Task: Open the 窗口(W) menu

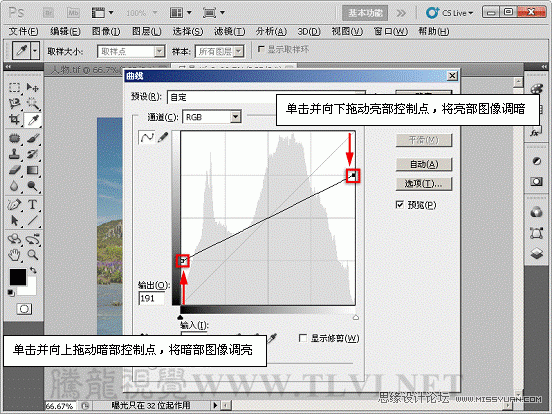Action: (390, 32)
